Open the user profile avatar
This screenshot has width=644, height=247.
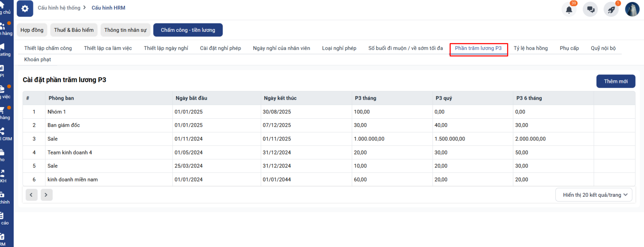tap(632, 9)
